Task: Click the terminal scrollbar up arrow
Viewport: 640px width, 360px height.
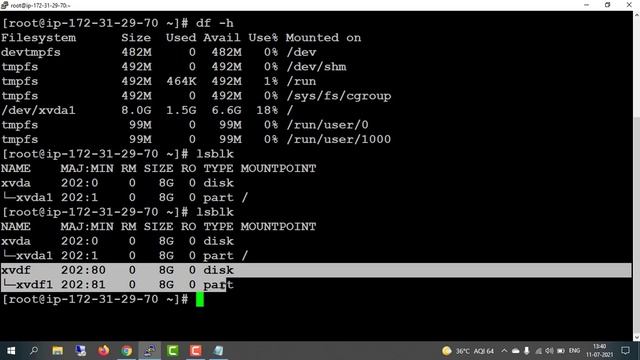Action: [x=636, y=15]
